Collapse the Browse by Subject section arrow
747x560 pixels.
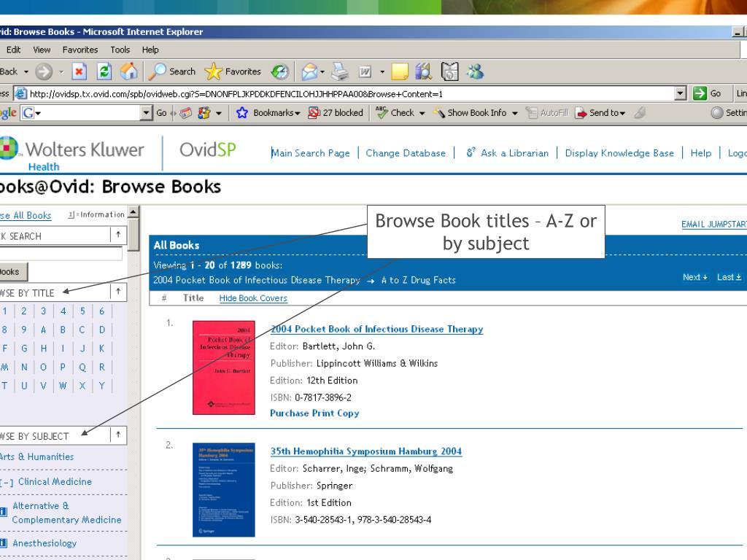tap(118, 435)
